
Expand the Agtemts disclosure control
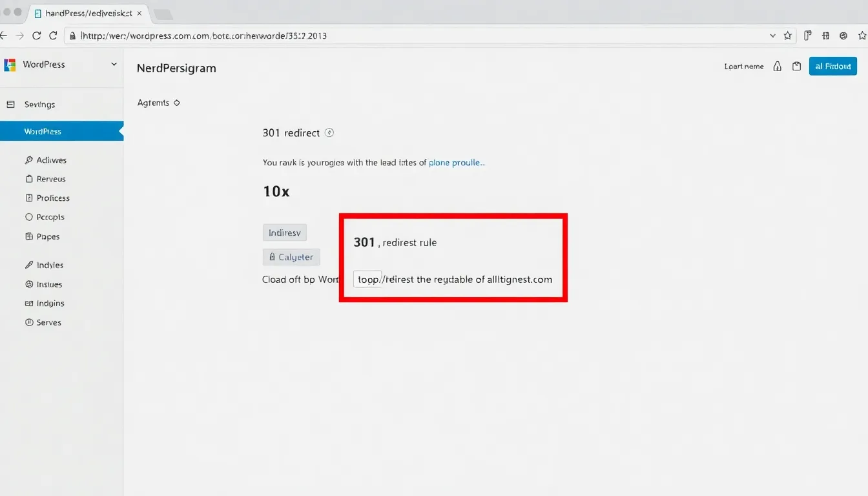[x=177, y=102]
